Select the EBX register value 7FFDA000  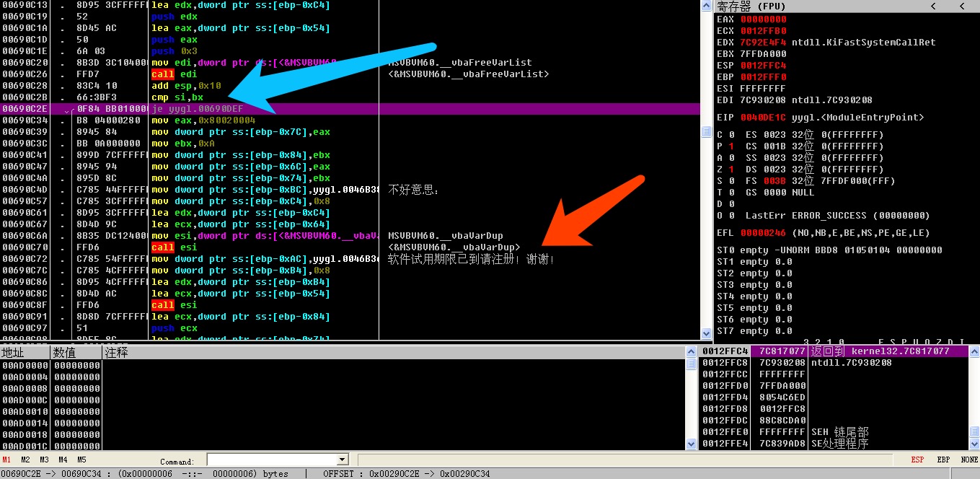tap(764, 54)
